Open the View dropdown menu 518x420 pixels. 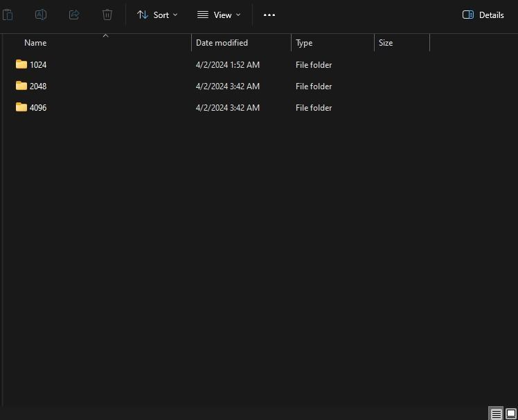219,15
